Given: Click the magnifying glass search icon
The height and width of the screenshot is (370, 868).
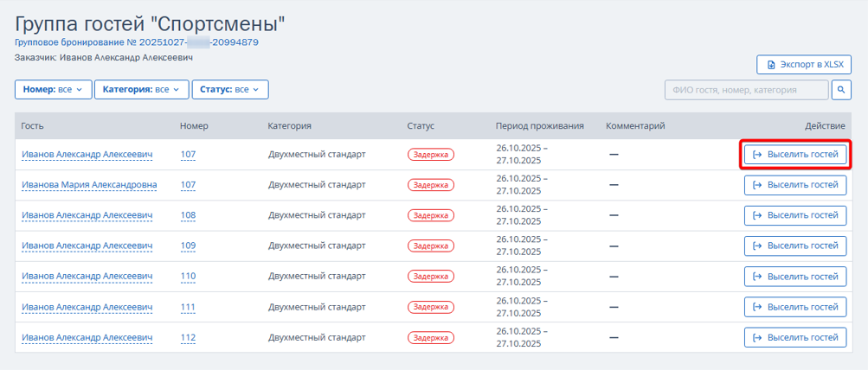Looking at the screenshot, I should click(841, 90).
